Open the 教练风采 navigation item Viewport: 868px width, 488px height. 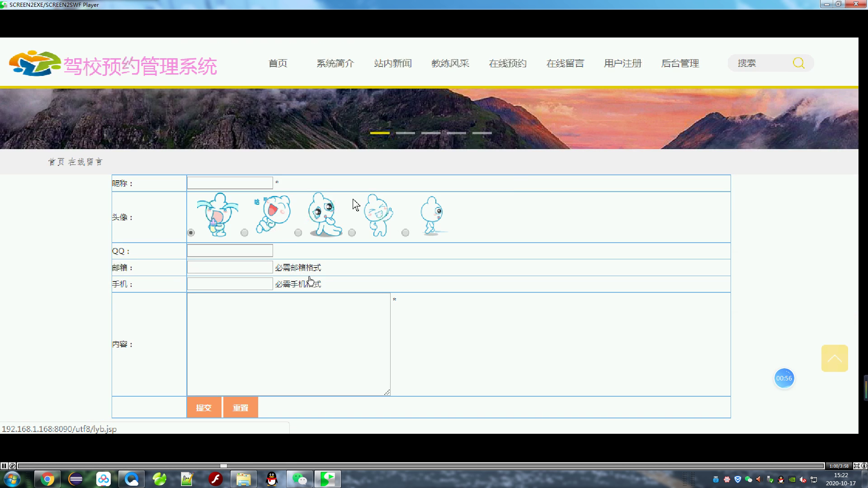click(450, 63)
